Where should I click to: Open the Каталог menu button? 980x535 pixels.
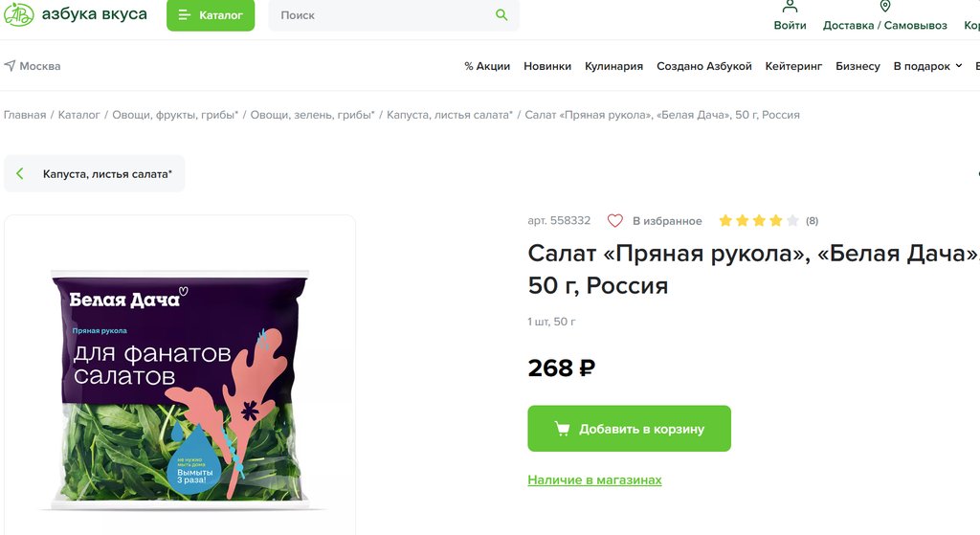[211, 15]
